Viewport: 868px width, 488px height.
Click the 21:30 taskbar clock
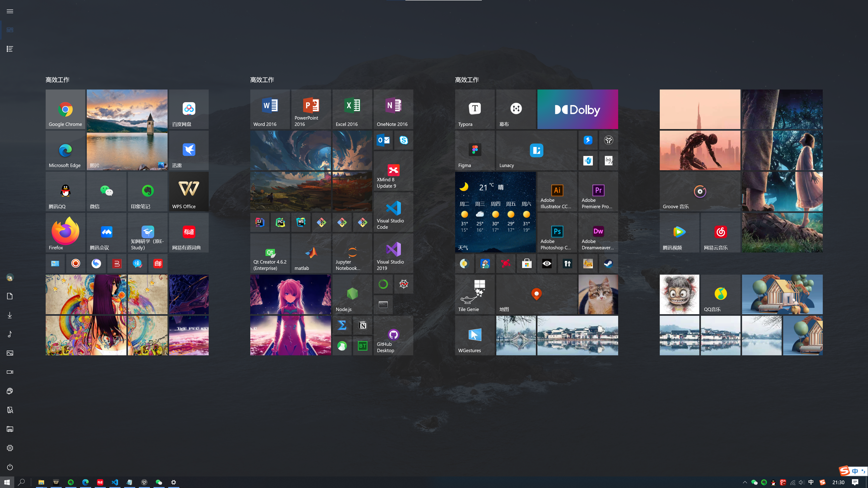pyautogui.click(x=838, y=482)
